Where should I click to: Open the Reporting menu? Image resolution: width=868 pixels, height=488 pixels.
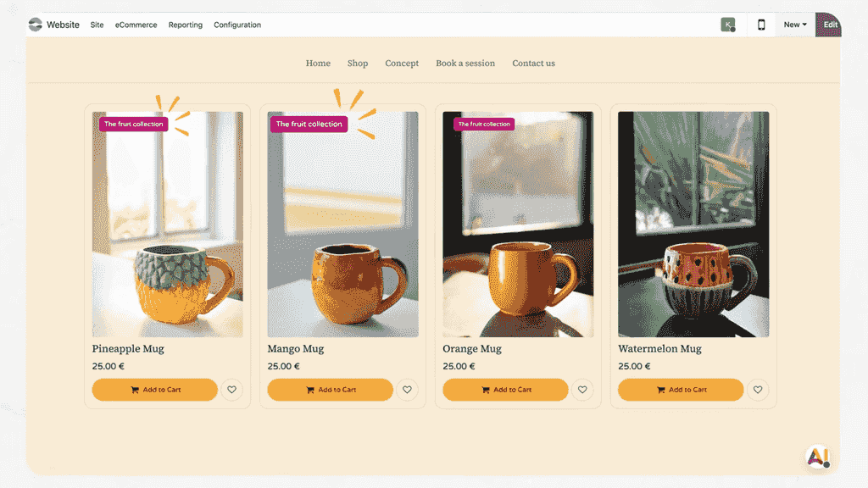tap(186, 25)
